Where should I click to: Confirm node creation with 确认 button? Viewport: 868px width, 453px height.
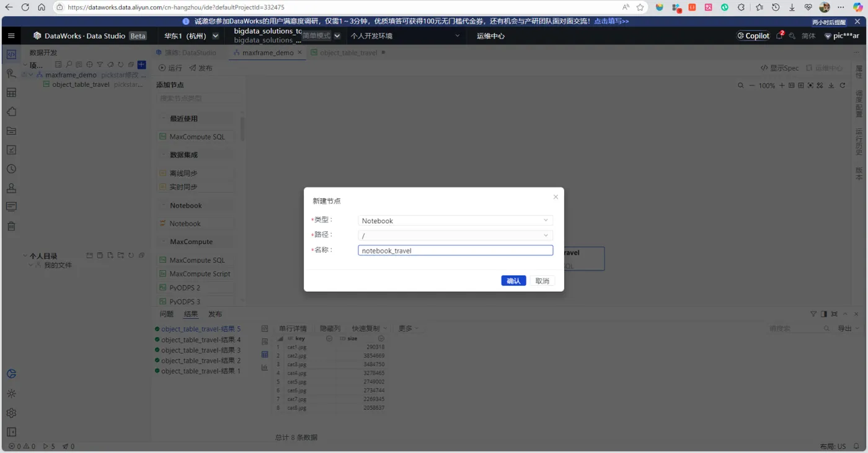coord(513,281)
